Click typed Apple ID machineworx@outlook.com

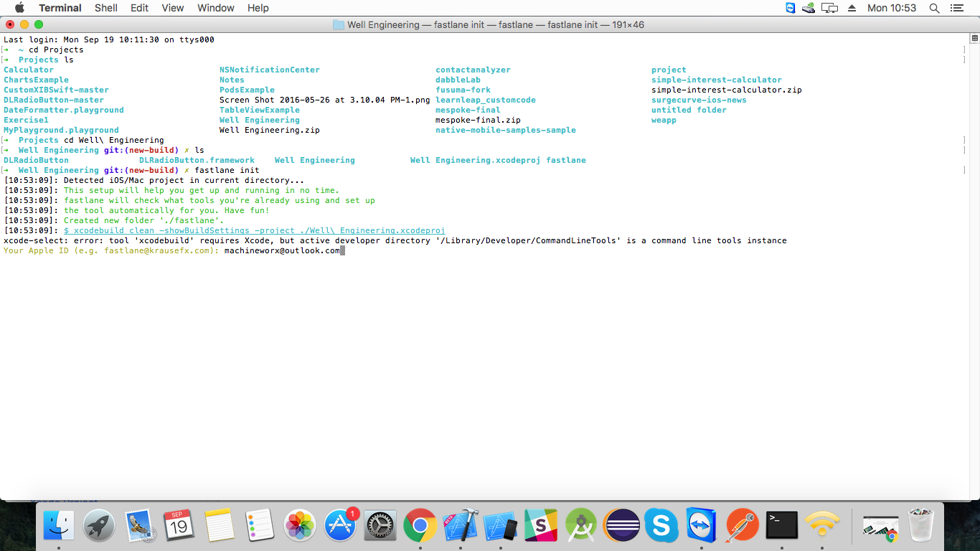pos(282,251)
